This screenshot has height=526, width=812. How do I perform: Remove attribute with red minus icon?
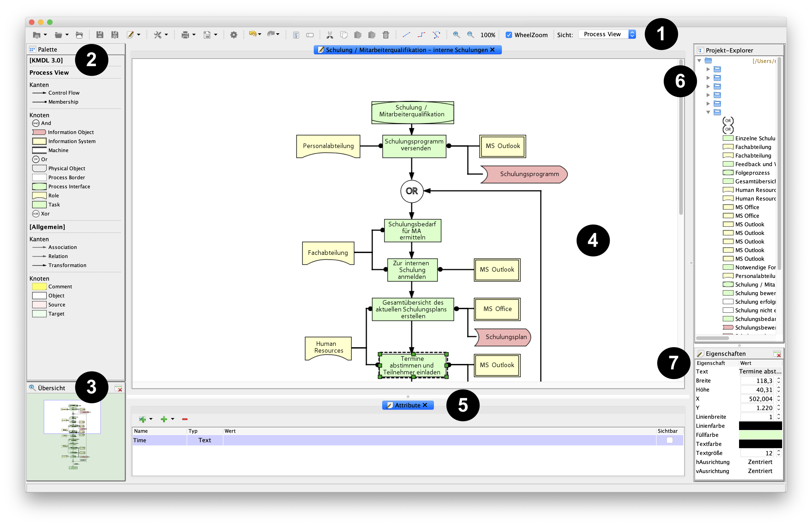(185, 419)
